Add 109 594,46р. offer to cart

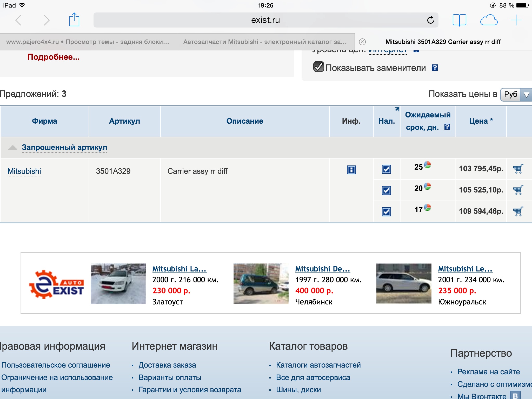(x=518, y=211)
